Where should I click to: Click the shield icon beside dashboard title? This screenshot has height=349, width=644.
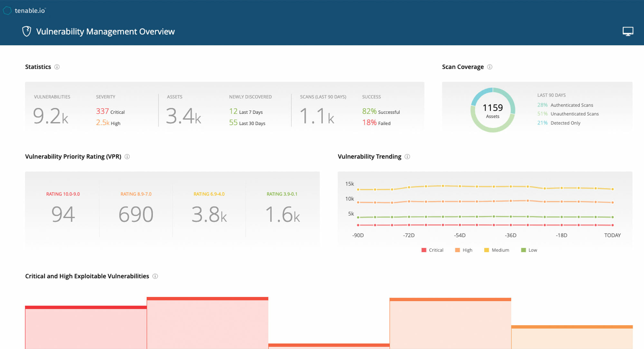click(27, 31)
